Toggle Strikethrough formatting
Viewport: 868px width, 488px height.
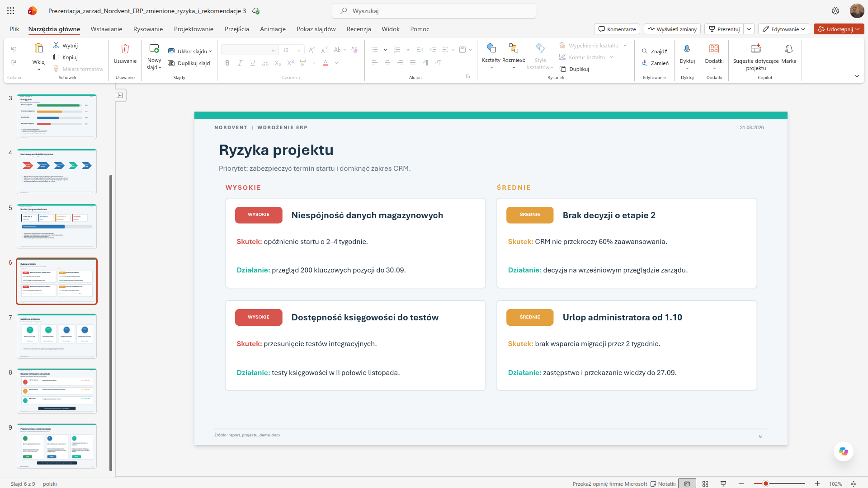265,63
